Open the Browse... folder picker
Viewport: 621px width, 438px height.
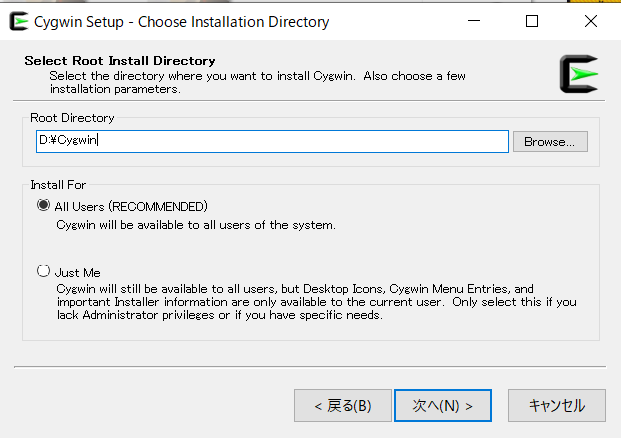[x=550, y=141]
